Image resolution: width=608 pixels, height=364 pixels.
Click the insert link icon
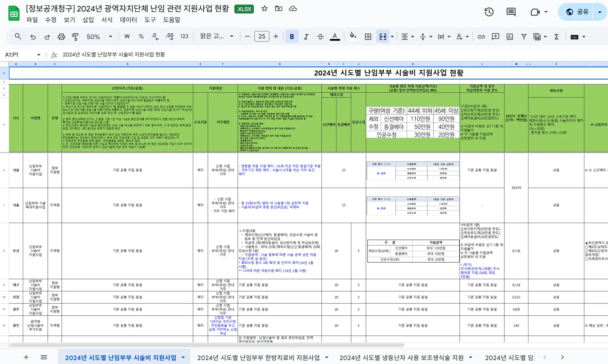pos(481,37)
